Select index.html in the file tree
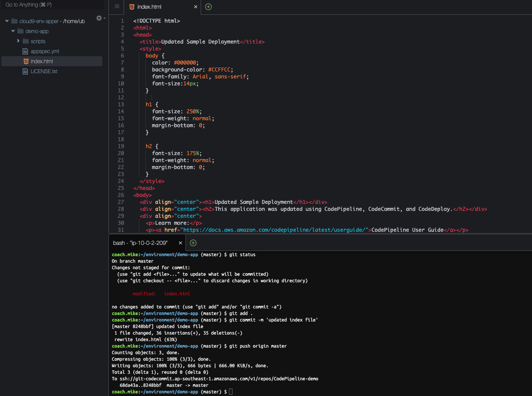The height and width of the screenshot is (396, 532). coord(42,61)
